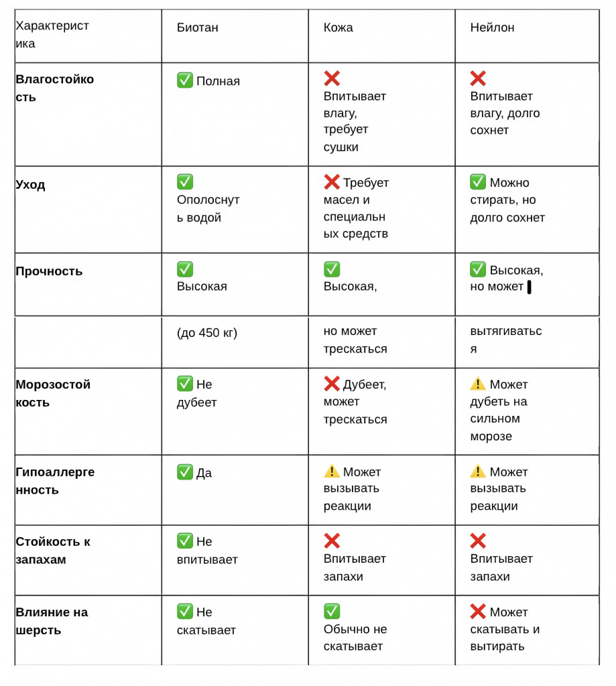Click the Влагостойкость row label
This screenshot has height=686, width=616.
(55, 88)
